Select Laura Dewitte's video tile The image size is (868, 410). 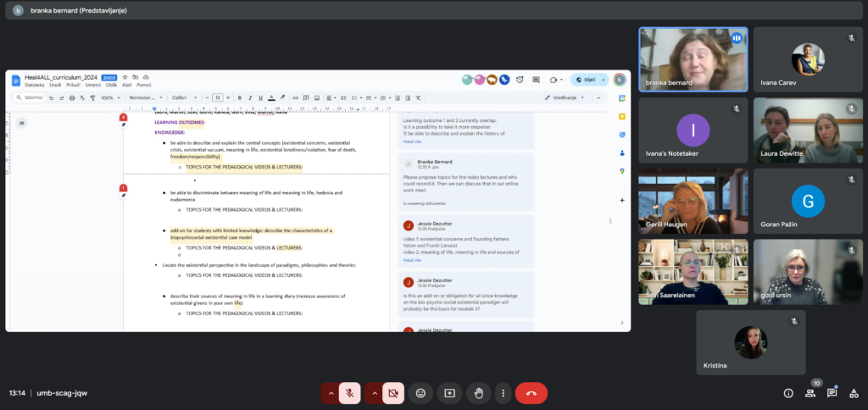(808, 130)
